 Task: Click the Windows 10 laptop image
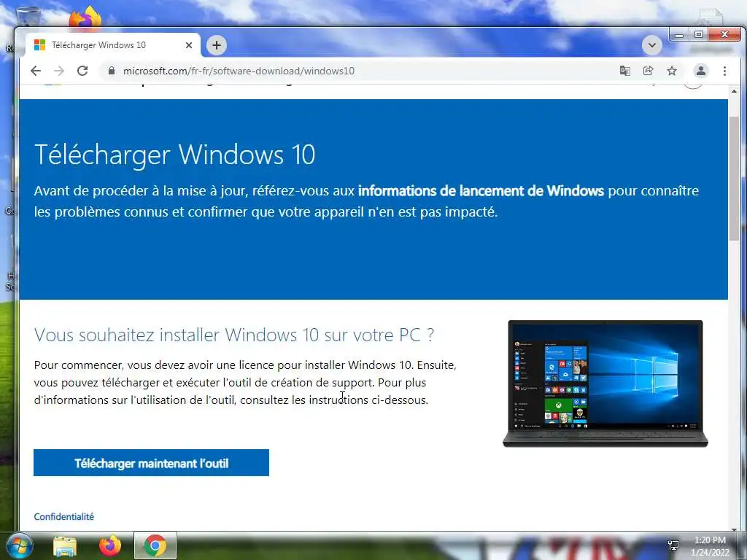coord(605,384)
